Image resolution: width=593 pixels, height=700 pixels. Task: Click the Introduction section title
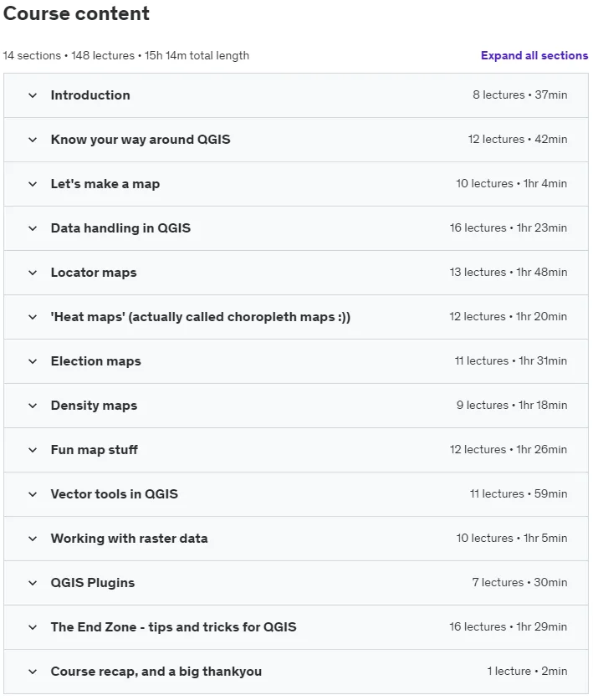click(x=90, y=95)
